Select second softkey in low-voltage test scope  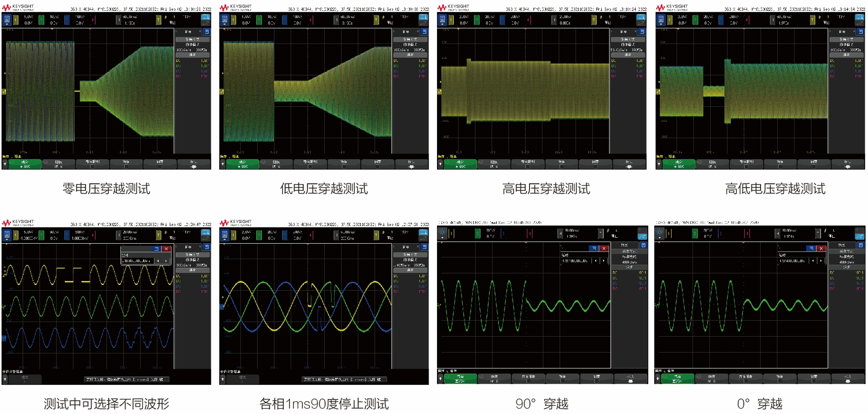click(276, 164)
